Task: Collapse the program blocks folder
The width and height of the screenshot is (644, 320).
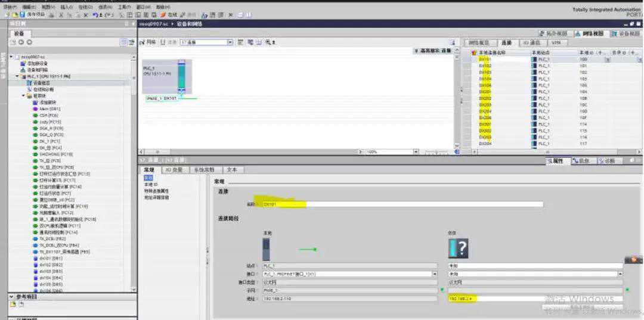Action: tap(23, 96)
